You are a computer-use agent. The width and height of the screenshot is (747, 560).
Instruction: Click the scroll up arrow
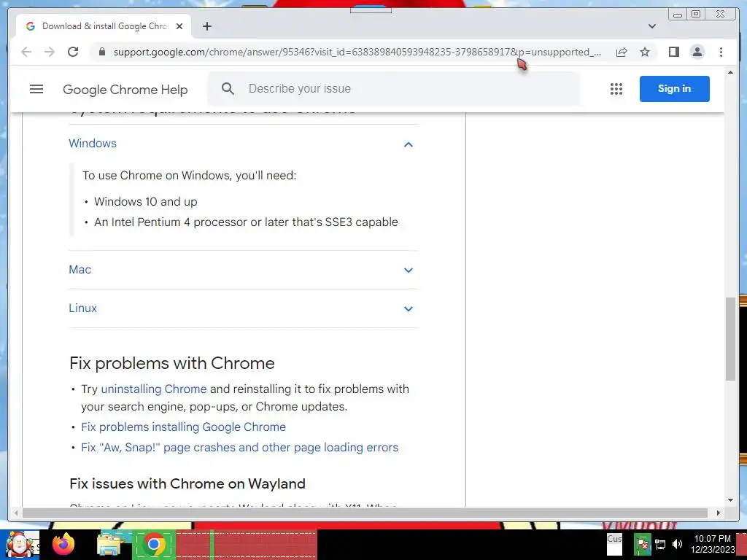pyautogui.click(x=730, y=72)
